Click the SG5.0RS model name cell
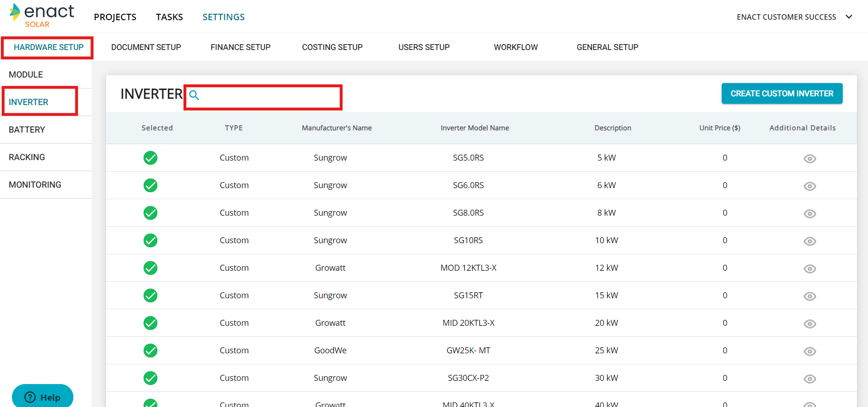The width and height of the screenshot is (868, 407). [x=468, y=158]
